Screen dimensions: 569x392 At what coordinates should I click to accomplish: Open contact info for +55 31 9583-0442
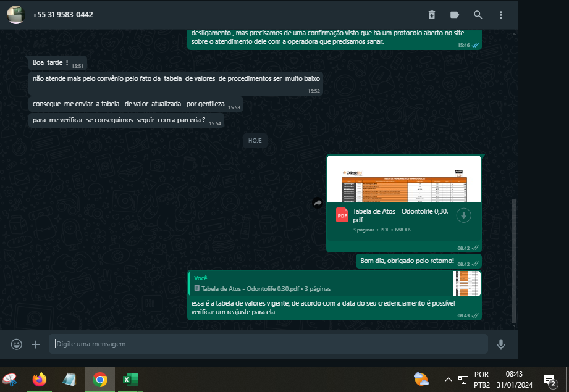click(x=63, y=15)
